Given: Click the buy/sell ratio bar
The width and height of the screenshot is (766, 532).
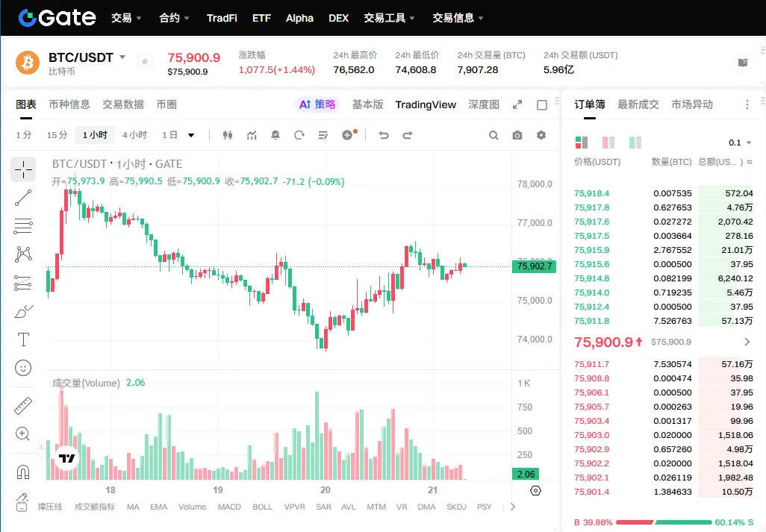Looking at the screenshot, I should pos(664,522).
